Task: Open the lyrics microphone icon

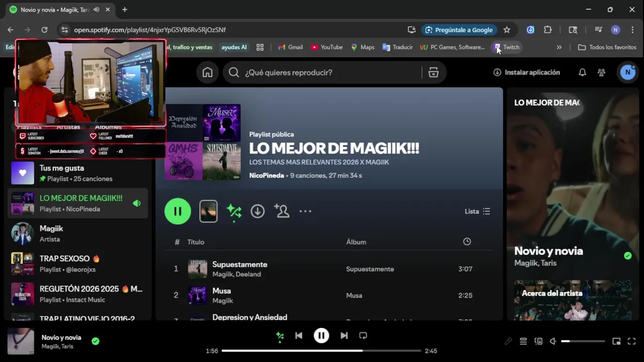Action: tap(508, 341)
